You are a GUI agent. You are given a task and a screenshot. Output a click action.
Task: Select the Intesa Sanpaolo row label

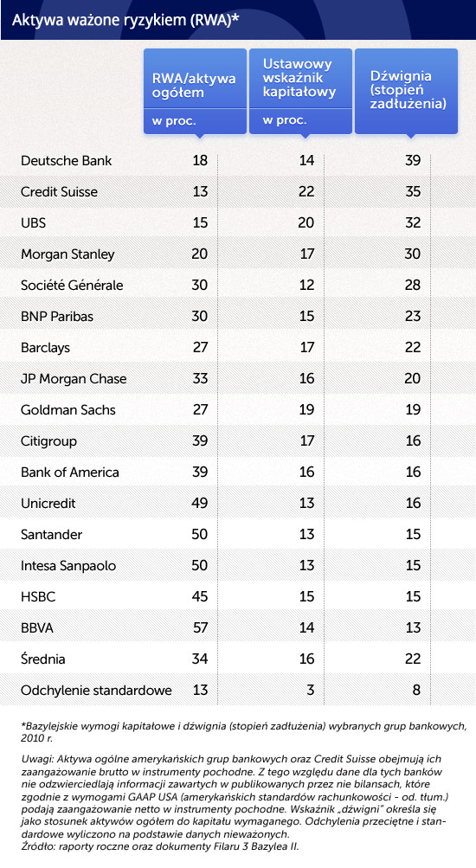pos(68,566)
